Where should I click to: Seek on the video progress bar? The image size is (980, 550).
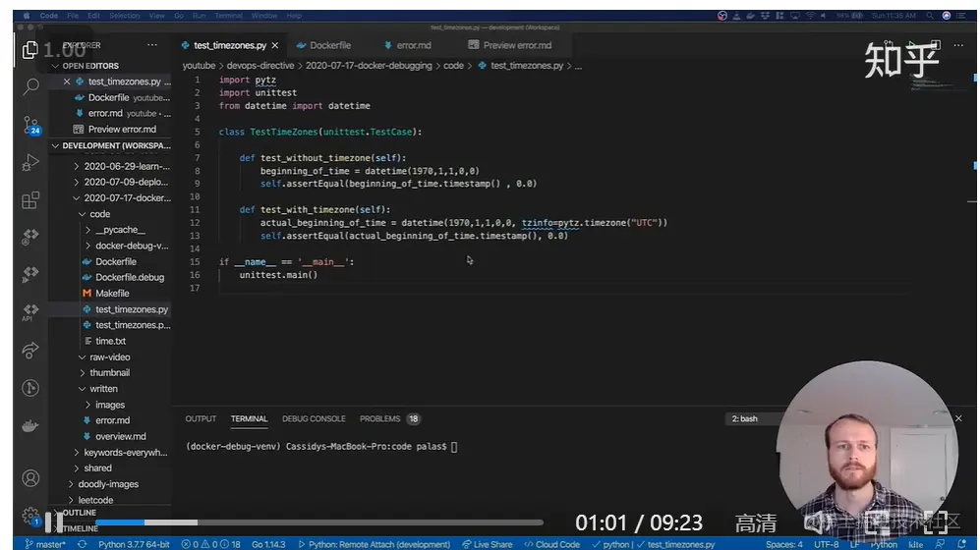pyautogui.click(x=319, y=522)
